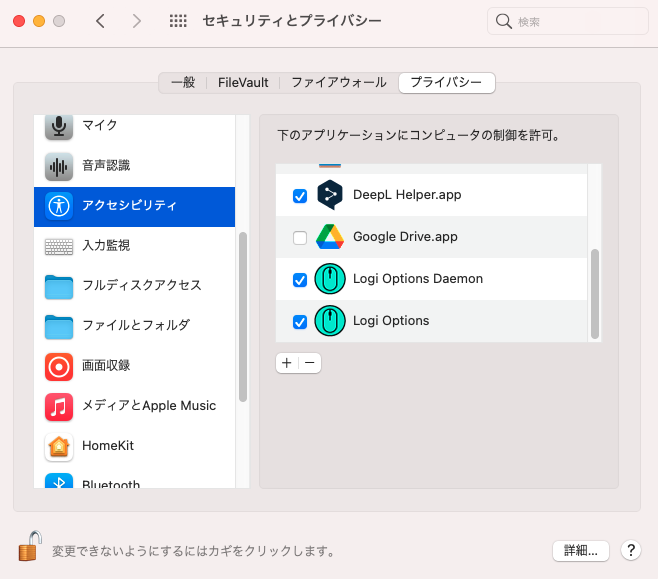Switch to the 一般 tab
The height and width of the screenshot is (579, 658).
coord(183,82)
